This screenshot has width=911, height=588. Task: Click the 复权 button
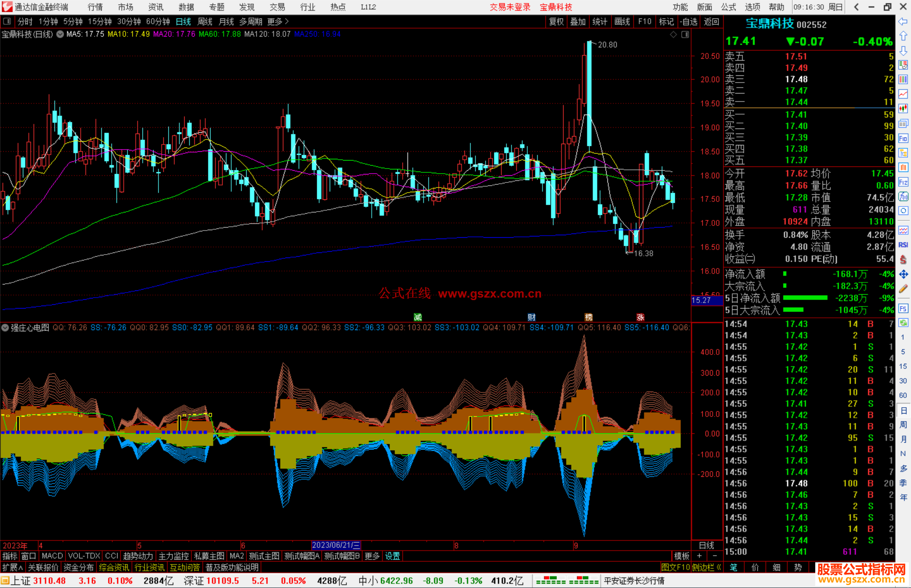[556, 21]
